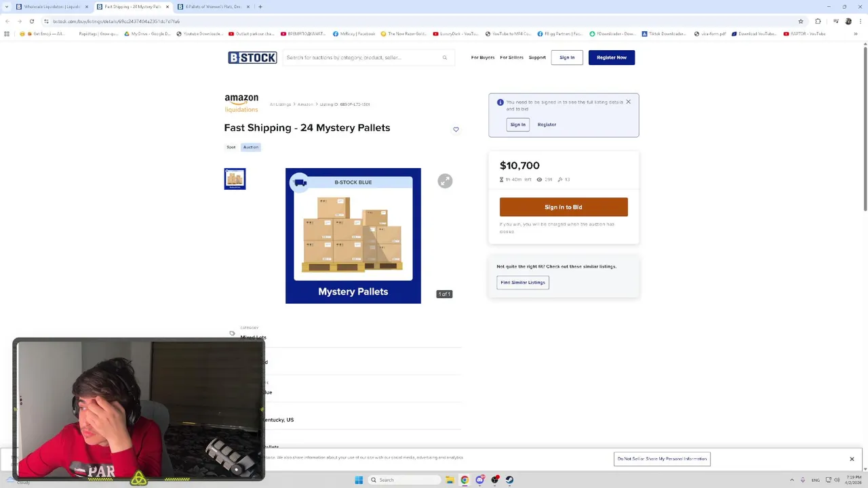Screen dimensions: 868x488
Task: Open the tab search dropdown arrow
Action: [x=7, y=7]
